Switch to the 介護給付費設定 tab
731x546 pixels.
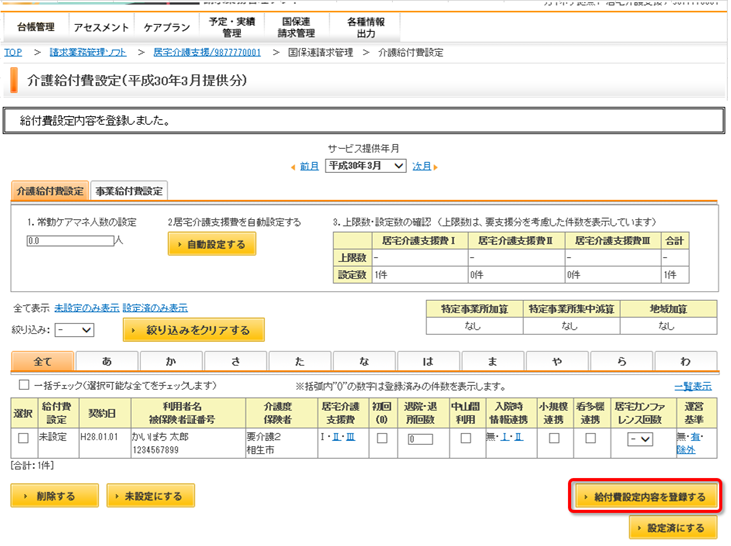pos(50,191)
